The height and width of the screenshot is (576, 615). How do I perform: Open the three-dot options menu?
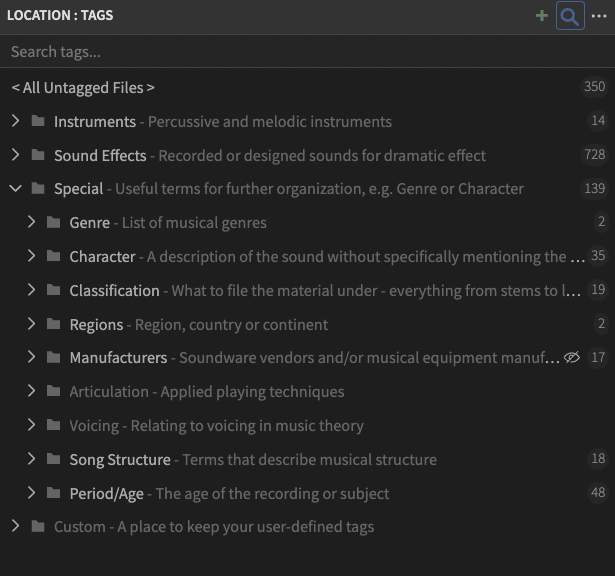tap(598, 16)
